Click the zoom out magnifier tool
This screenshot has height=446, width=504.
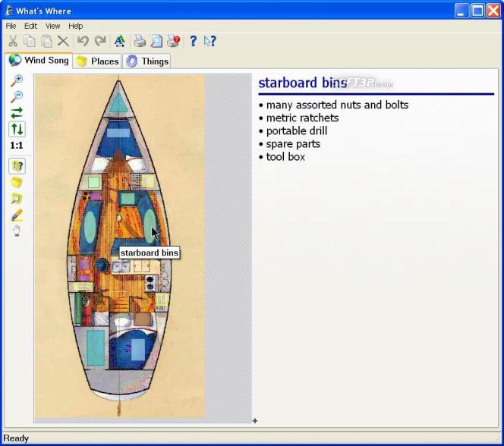coord(16,96)
